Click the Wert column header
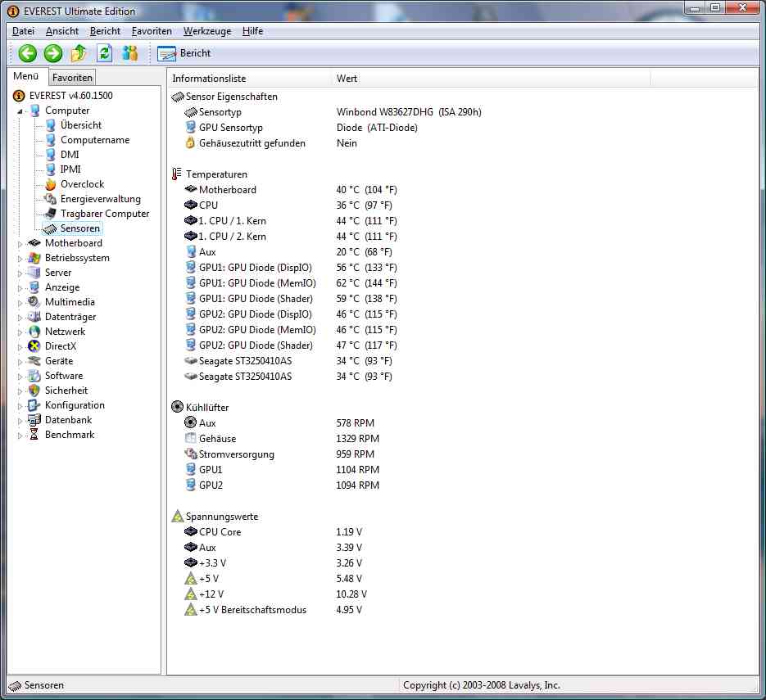 pos(491,79)
